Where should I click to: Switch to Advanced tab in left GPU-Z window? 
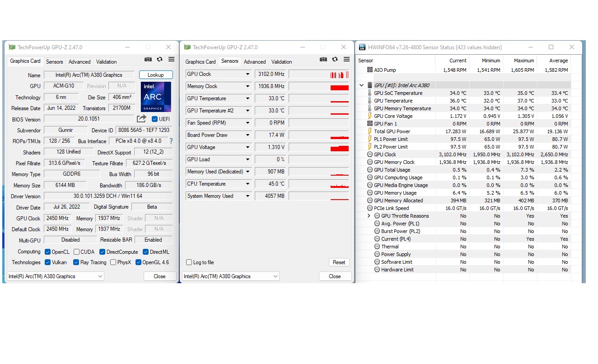[79, 62]
